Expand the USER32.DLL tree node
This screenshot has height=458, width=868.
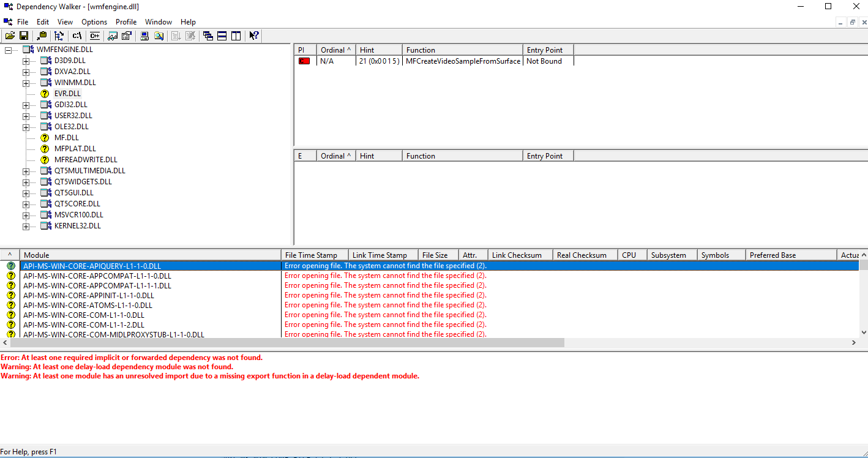pos(26,116)
